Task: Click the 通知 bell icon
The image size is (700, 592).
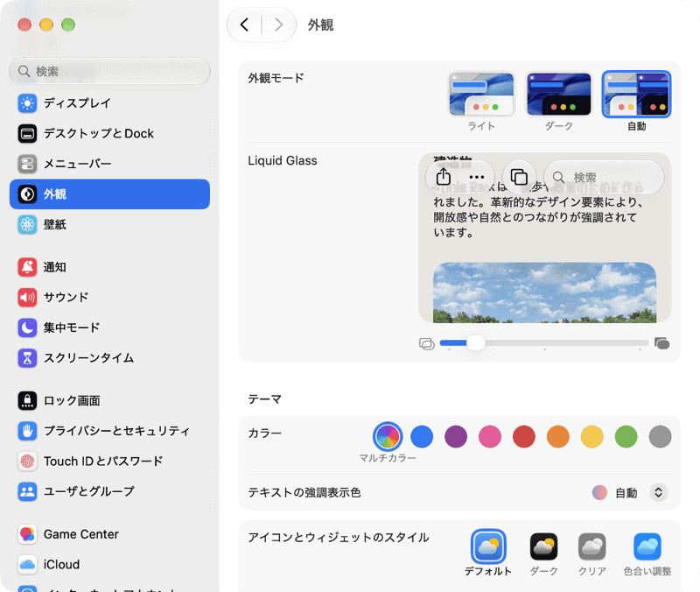Action: tap(27, 267)
